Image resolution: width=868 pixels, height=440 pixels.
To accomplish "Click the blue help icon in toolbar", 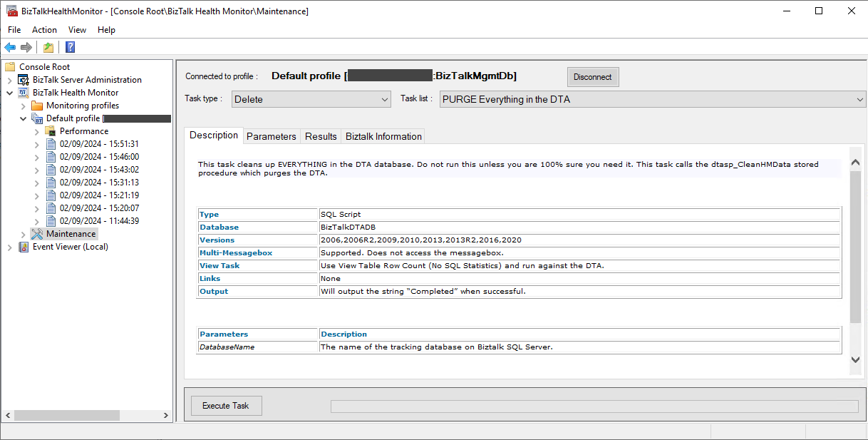I will tap(70, 48).
